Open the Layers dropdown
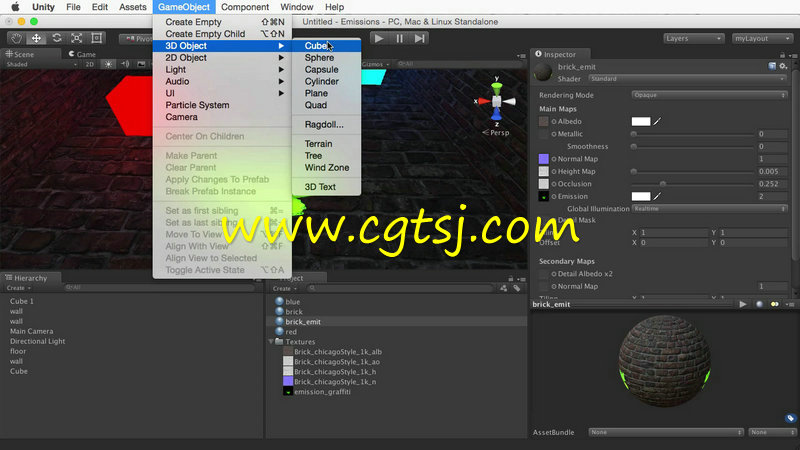The height and width of the screenshot is (450, 800). click(x=693, y=38)
